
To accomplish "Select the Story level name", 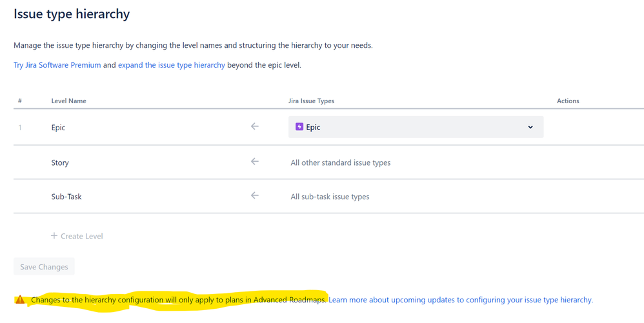I will [x=60, y=162].
